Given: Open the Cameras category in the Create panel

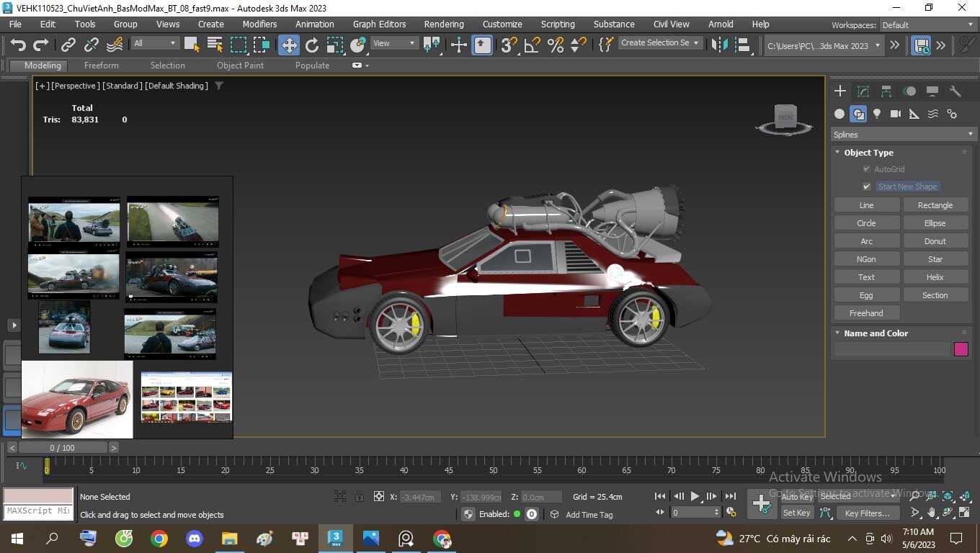Looking at the screenshot, I should click(894, 113).
